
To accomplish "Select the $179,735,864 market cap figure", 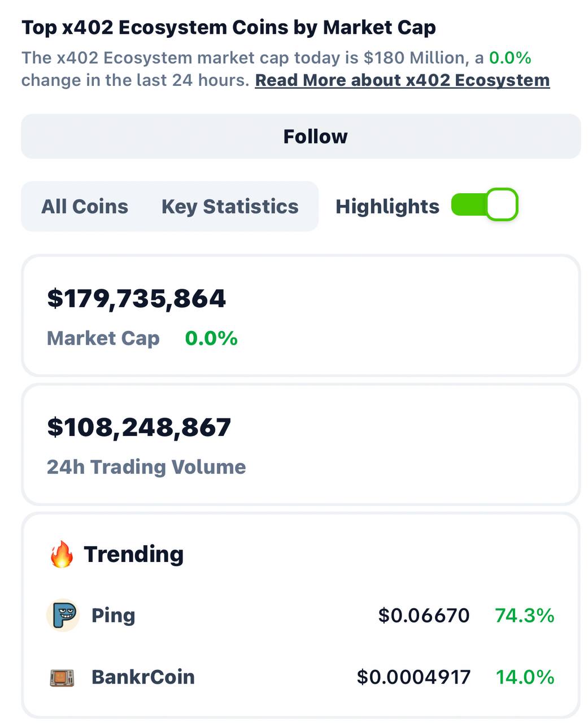I will click(x=137, y=298).
